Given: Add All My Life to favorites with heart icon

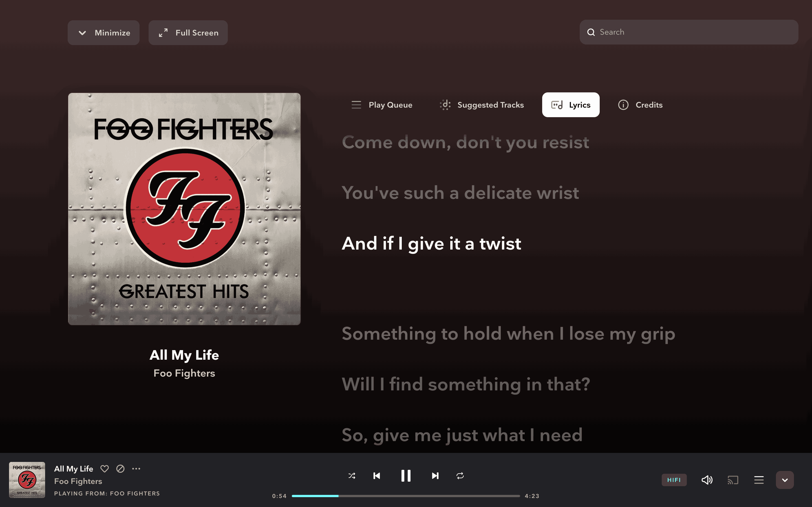Looking at the screenshot, I should 104,469.
